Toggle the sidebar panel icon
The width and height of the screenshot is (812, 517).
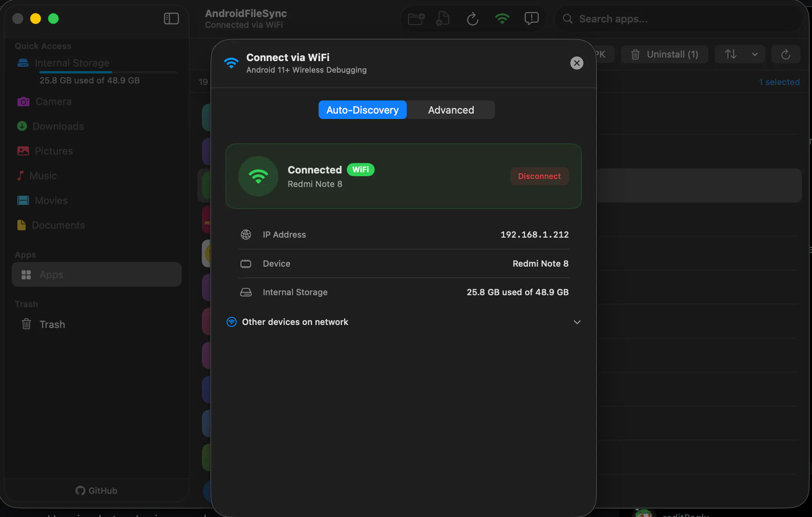(x=171, y=19)
